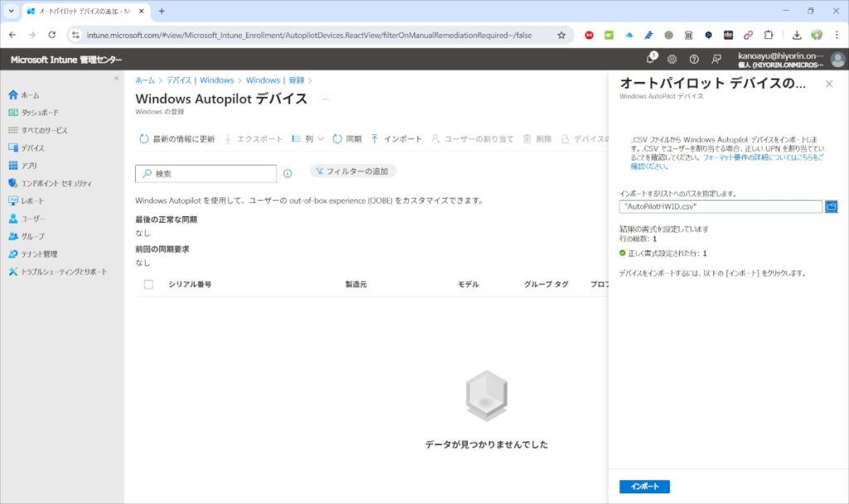Open the notifications bell icon
The height and width of the screenshot is (504, 849).
651,59
